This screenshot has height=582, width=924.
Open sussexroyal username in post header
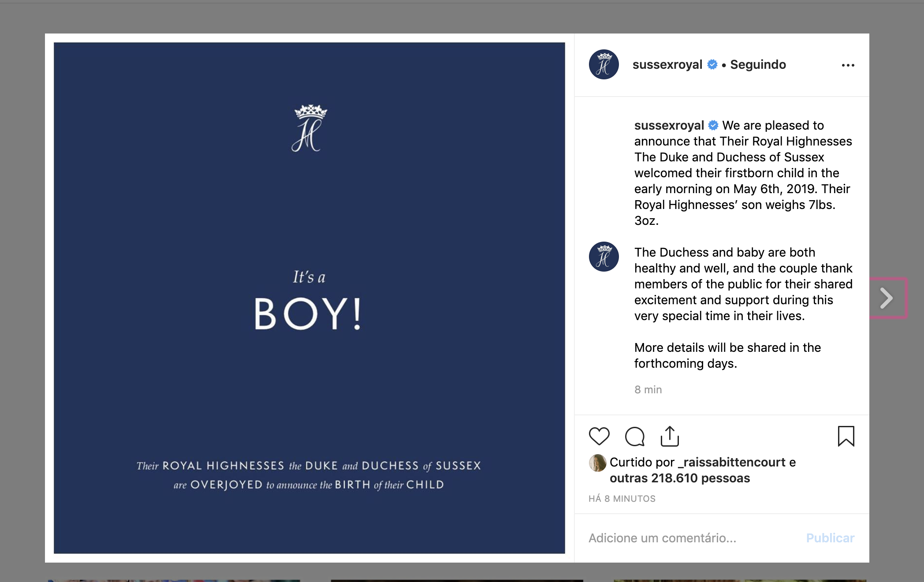(x=667, y=65)
